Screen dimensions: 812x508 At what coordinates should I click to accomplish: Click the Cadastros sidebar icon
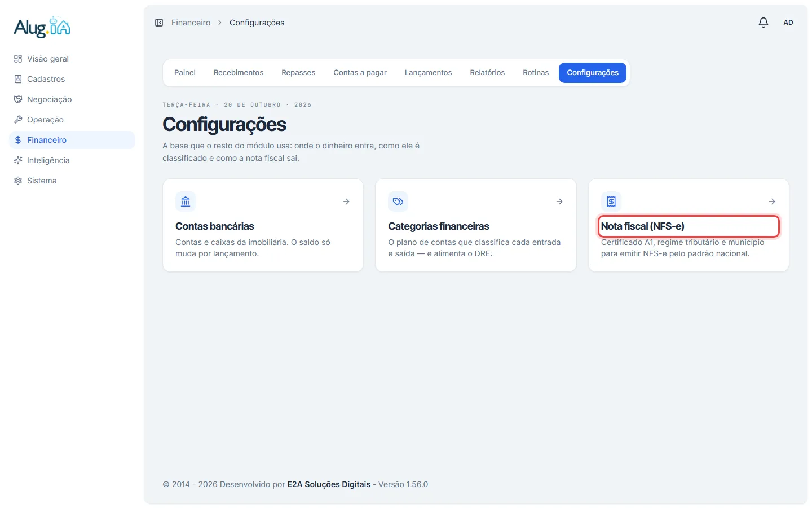(x=18, y=79)
